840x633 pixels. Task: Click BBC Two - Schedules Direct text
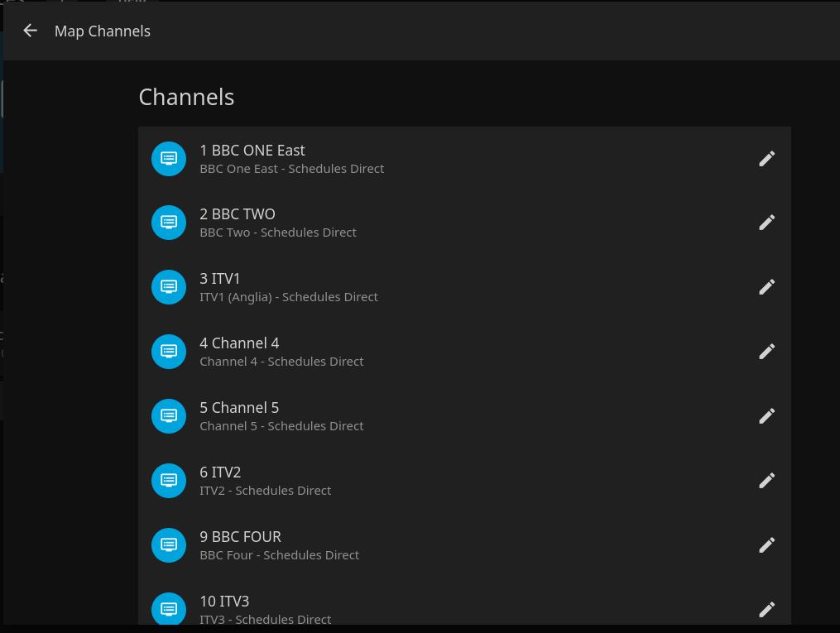(278, 233)
